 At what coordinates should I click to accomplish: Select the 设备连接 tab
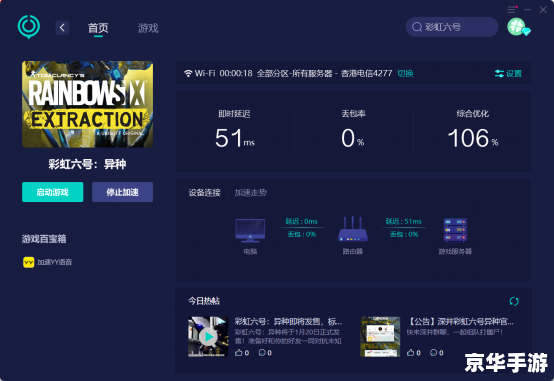coord(205,193)
